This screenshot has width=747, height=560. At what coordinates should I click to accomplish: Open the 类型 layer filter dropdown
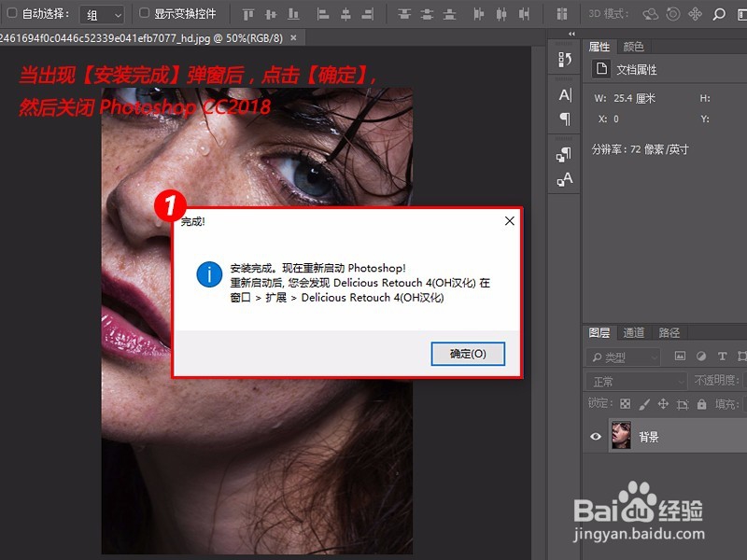coord(623,357)
